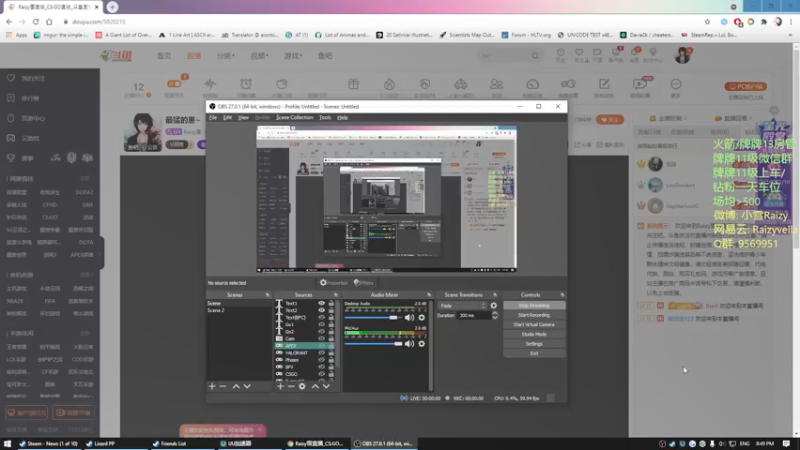Pop out the Scenes dock
800x450 pixels.
click(267, 295)
